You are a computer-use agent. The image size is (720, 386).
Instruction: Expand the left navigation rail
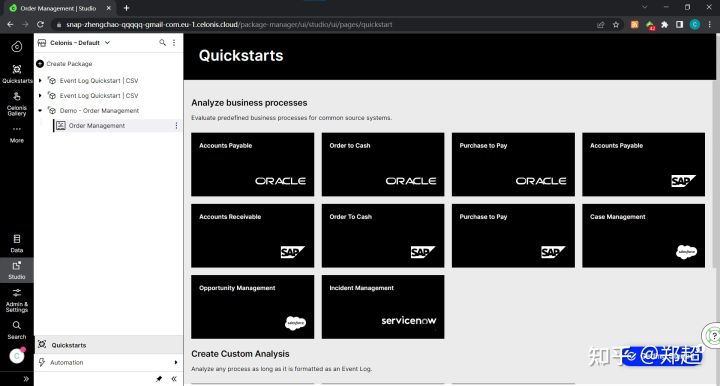click(26, 379)
